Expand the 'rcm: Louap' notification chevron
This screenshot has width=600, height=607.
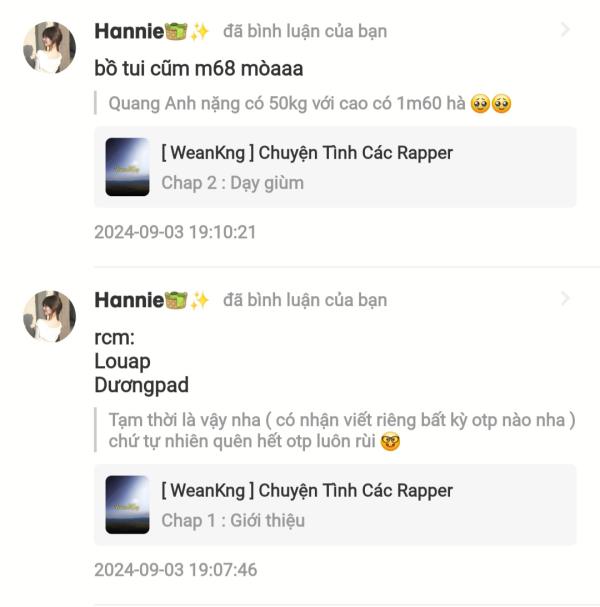pyautogui.click(x=565, y=299)
